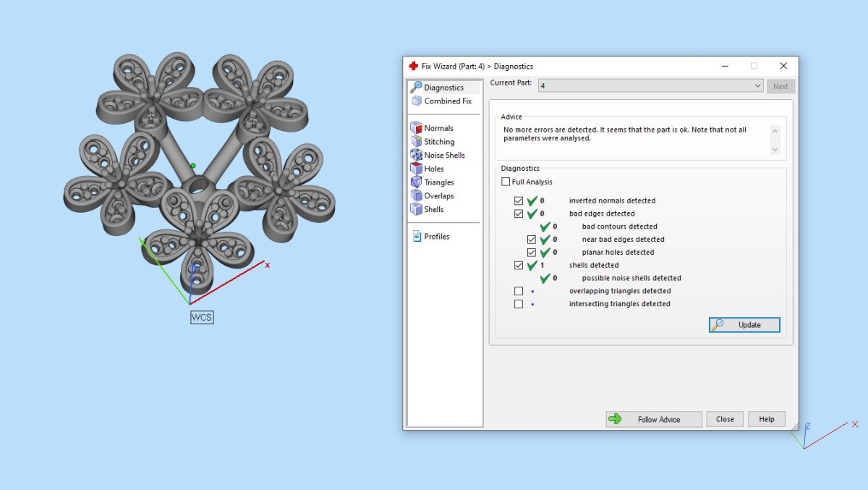Select the Combined Fix icon
Viewport: 868px width, 490px height.
[x=416, y=101]
